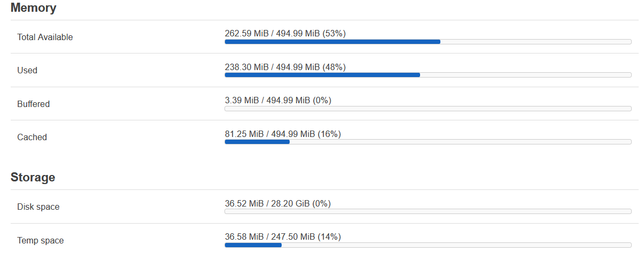Click the Cached memory progress bar
Image resolution: width=644 pixels, height=267 pixels.
pos(428,142)
